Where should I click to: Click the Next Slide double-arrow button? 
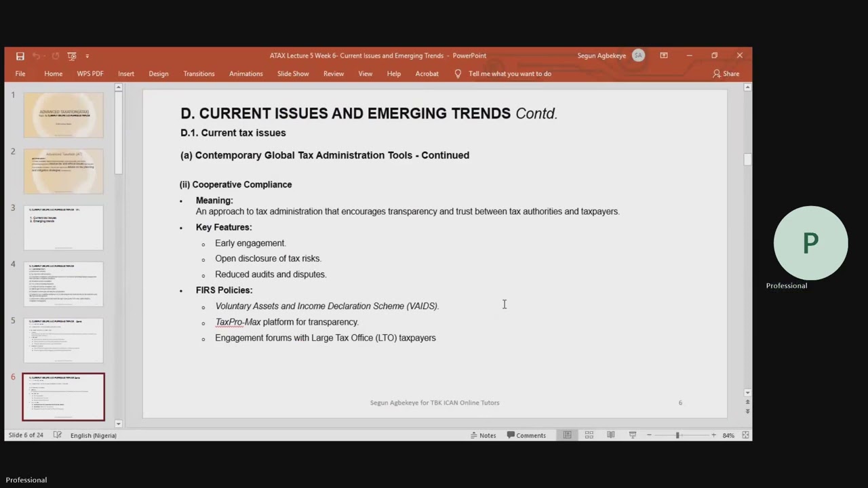pyautogui.click(x=748, y=411)
